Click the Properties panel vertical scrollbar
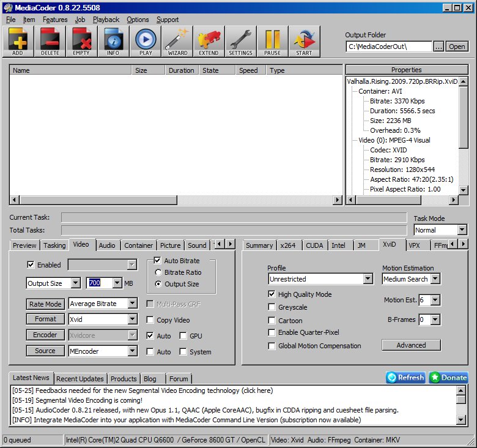This screenshot has width=477, height=448. [x=464, y=136]
